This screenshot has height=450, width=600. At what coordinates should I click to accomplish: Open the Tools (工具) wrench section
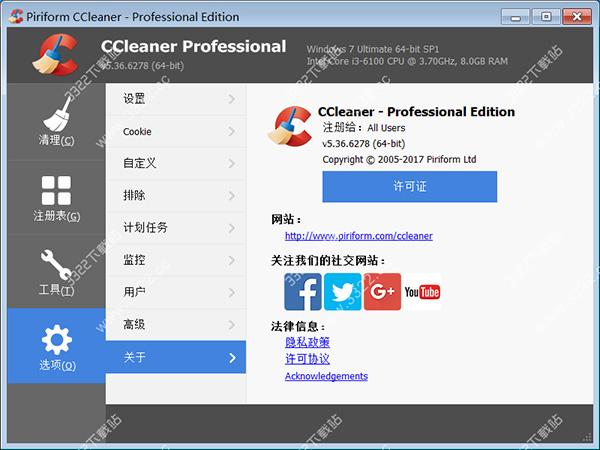coord(56,272)
